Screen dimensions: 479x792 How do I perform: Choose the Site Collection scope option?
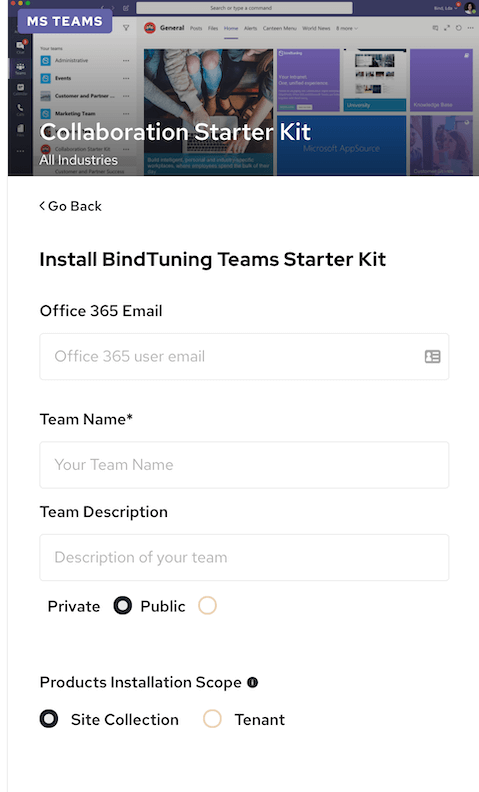[49, 719]
